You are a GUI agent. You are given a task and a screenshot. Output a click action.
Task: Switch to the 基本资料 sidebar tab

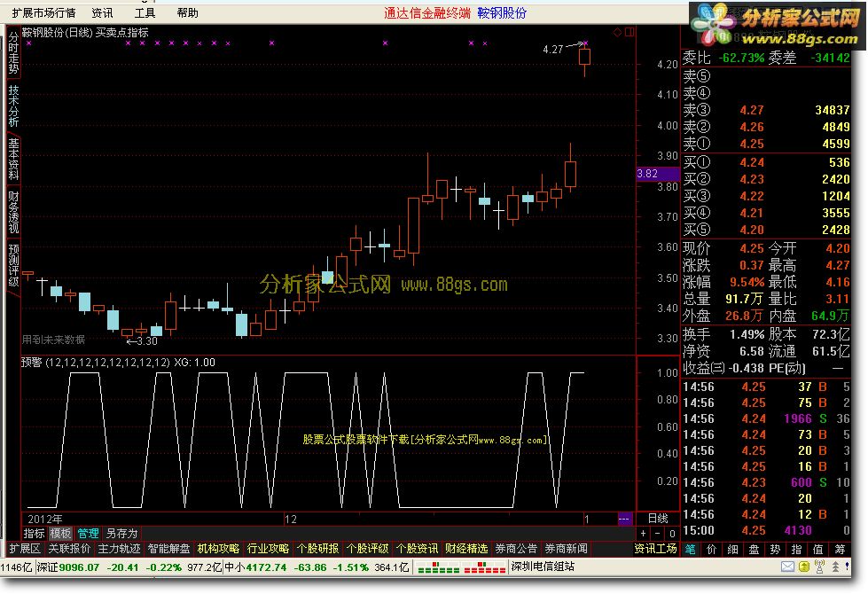[x=13, y=160]
